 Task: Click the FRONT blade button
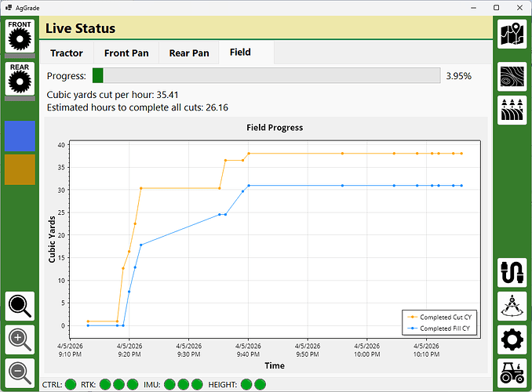20,36
